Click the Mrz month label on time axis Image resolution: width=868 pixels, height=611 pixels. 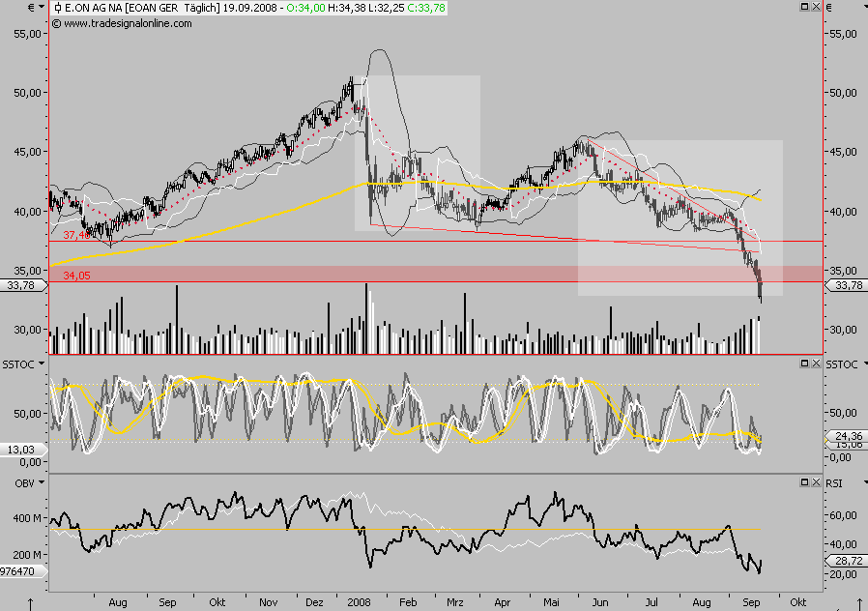[455, 602]
